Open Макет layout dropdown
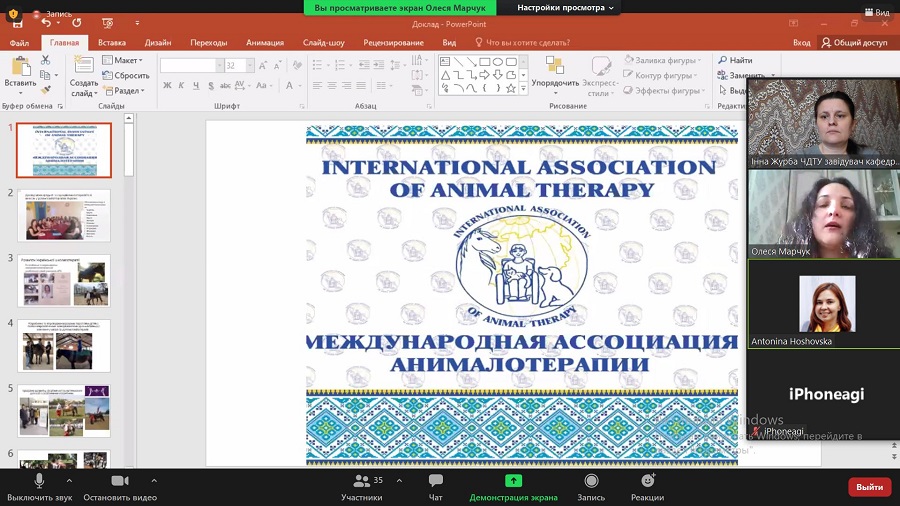 tap(123, 60)
